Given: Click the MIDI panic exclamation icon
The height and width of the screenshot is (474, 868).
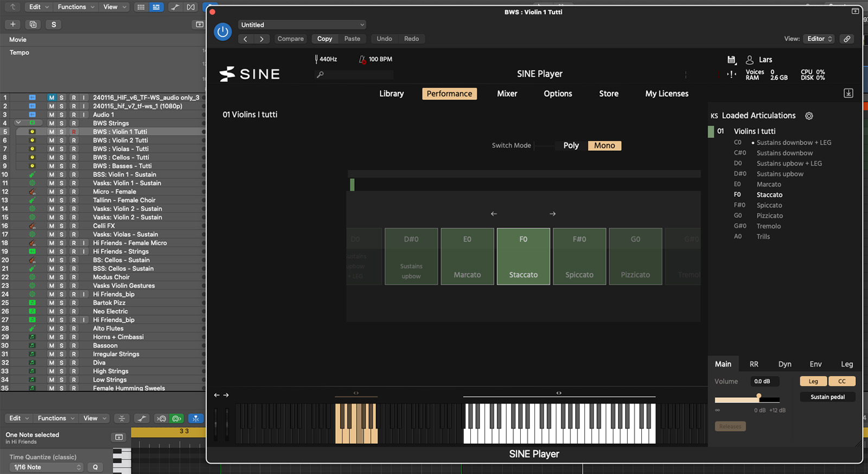Looking at the screenshot, I should 732,74.
